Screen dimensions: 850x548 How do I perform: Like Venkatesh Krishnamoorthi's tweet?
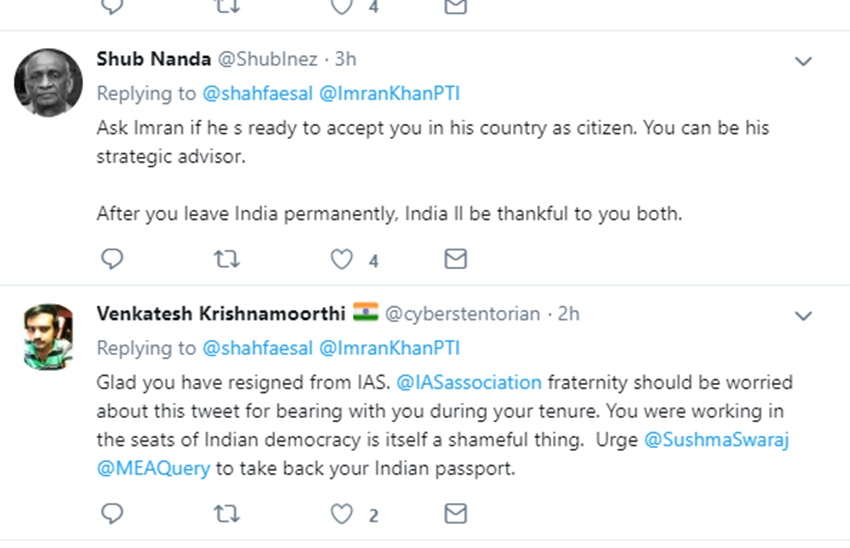pyautogui.click(x=343, y=514)
